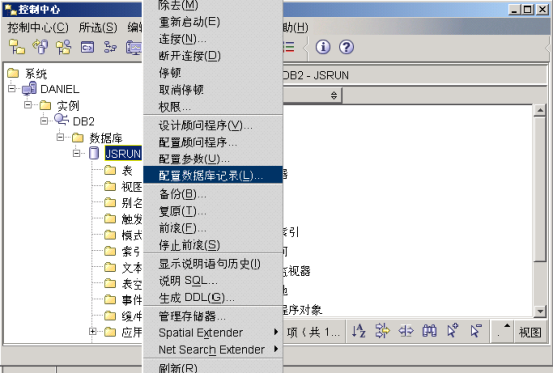Click the 视图 button at bottom right
Image resolution: width=554 pixels, height=374 pixels.
[x=530, y=332]
